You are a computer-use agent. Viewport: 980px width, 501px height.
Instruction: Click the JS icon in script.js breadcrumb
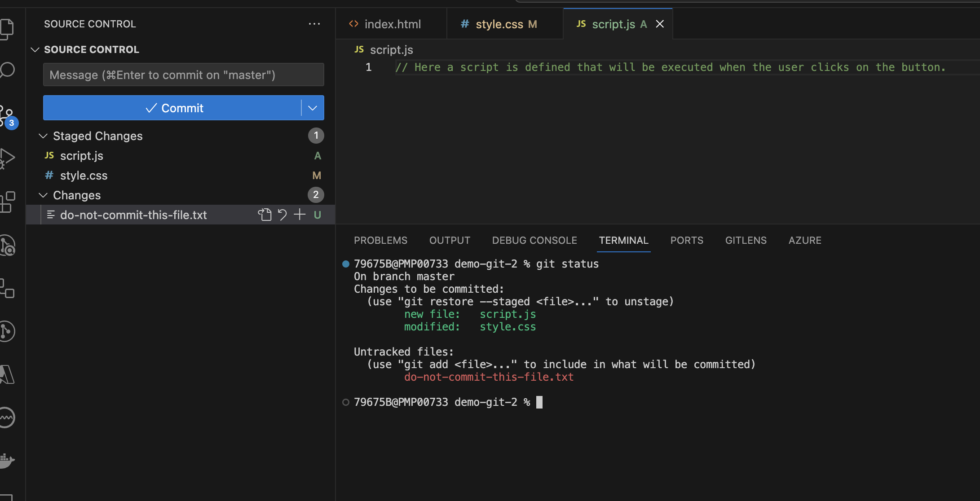pos(359,49)
